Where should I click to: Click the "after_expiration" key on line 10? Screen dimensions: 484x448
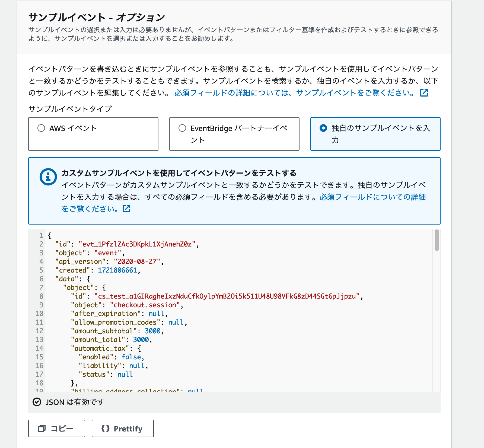point(106,313)
